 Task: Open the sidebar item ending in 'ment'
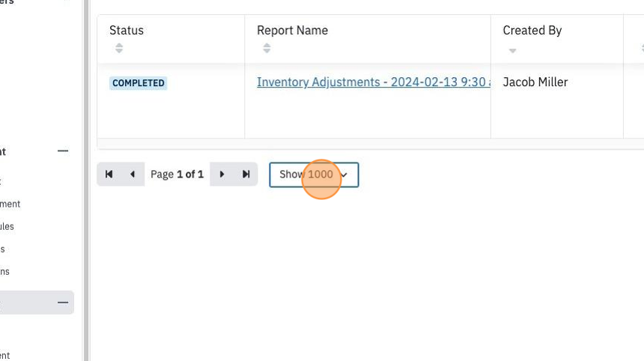pos(10,204)
